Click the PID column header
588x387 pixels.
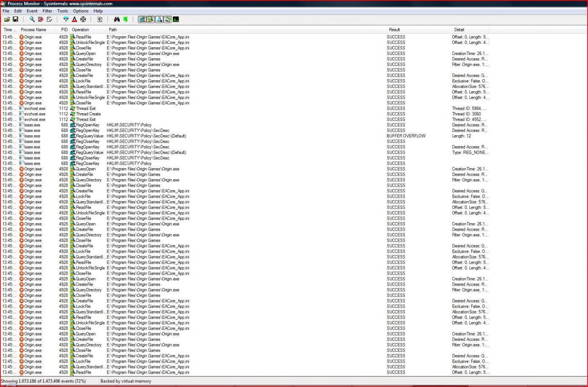point(63,30)
